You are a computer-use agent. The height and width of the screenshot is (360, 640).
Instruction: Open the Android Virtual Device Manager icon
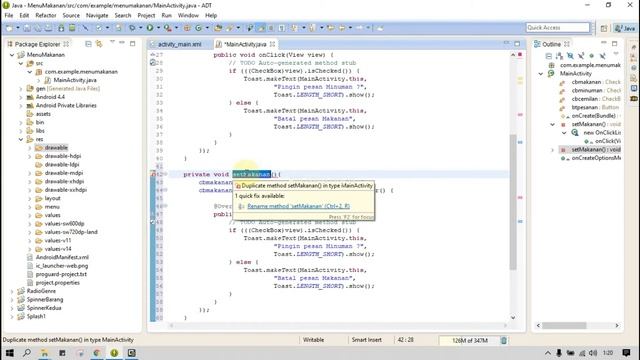72,28
